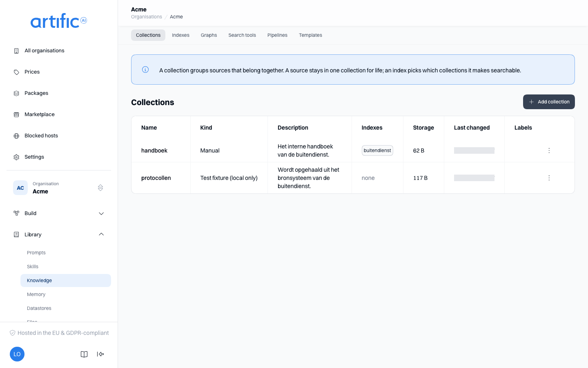The height and width of the screenshot is (368, 588).
Task: Open the organisation switcher arrows
Action: coord(100,188)
